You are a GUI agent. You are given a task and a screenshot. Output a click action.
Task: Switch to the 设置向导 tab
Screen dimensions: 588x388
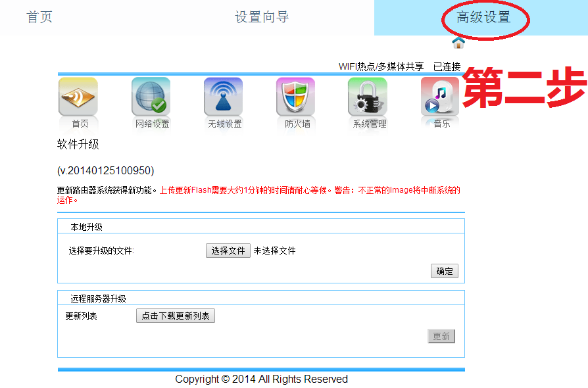click(262, 17)
